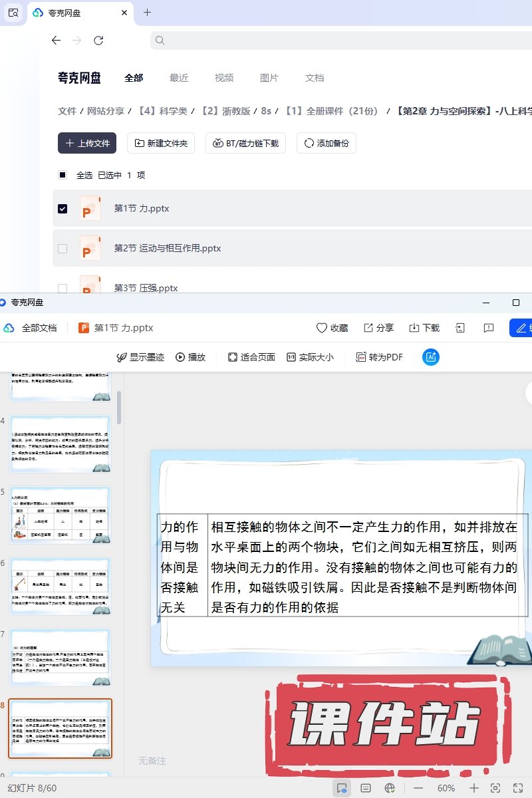The height and width of the screenshot is (798, 532).
Task: Click the AI assistant icon in viewer toolbar
Action: [431, 357]
